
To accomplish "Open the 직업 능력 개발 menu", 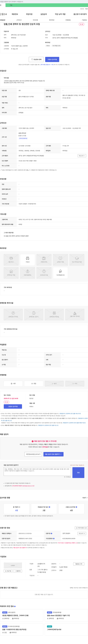I will tap(60, 14).
